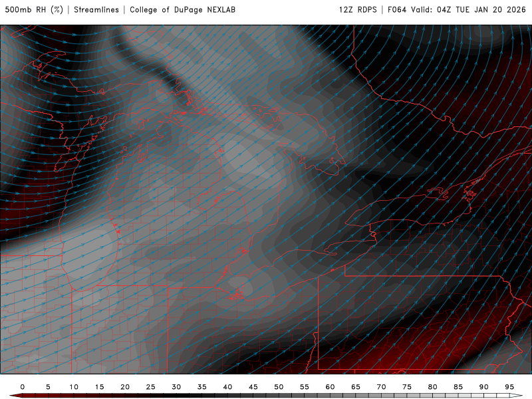Image resolution: width=532 pixels, height=399 pixels.
Task: Click the colorbar label "80"
Action: pyautogui.click(x=433, y=387)
